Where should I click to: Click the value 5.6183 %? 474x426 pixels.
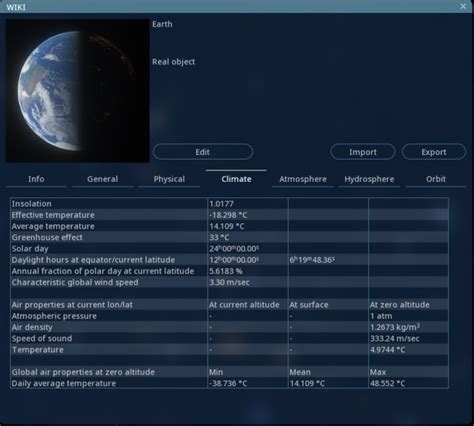click(226, 271)
